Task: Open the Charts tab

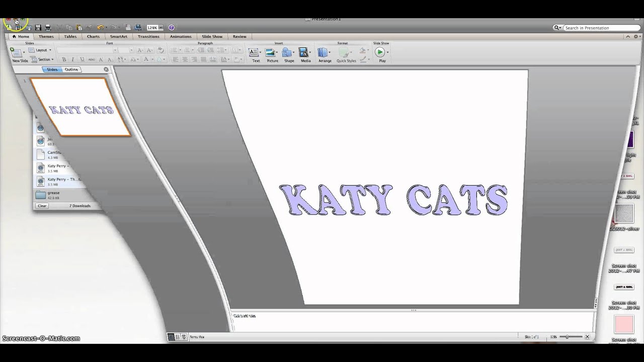Action: pyautogui.click(x=93, y=37)
